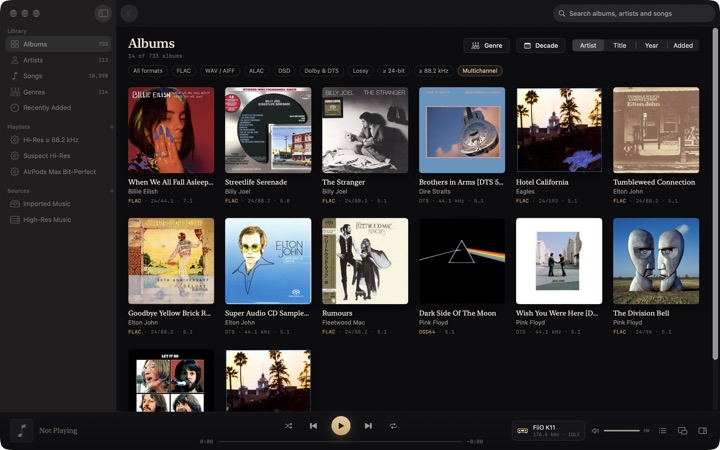Screen dimensions: 720x450
Task: Sort albums by Year
Action: [x=651, y=45]
